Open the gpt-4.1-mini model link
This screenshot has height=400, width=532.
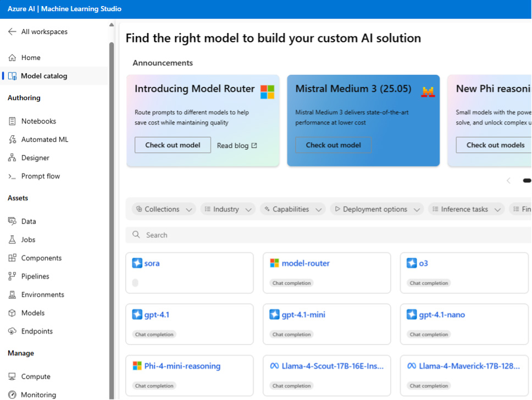pos(303,315)
